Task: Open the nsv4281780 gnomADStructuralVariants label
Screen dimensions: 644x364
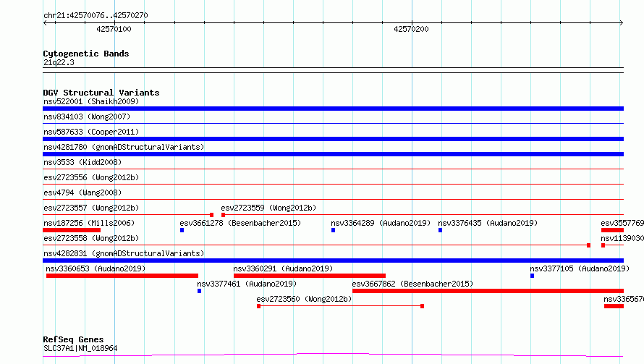Action: pyautogui.click(x=124, y=147)
